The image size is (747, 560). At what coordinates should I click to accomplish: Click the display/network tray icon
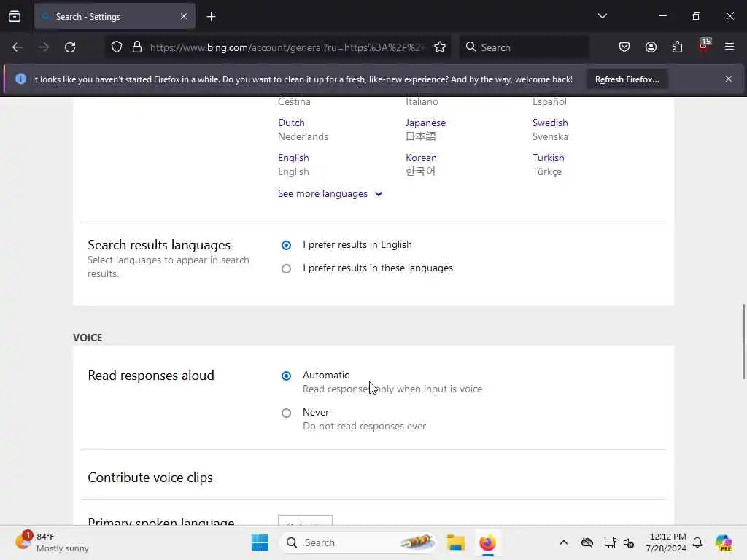[610, 542]
